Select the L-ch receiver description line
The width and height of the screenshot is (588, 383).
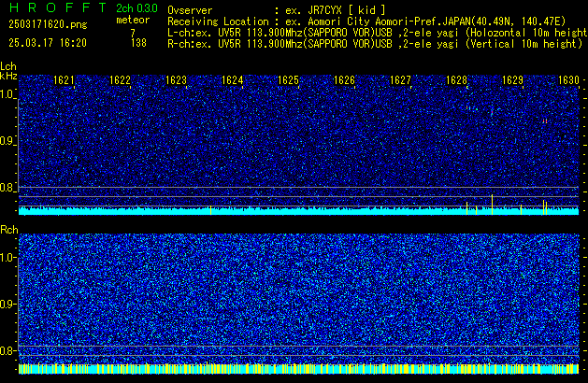coord(378,33)
